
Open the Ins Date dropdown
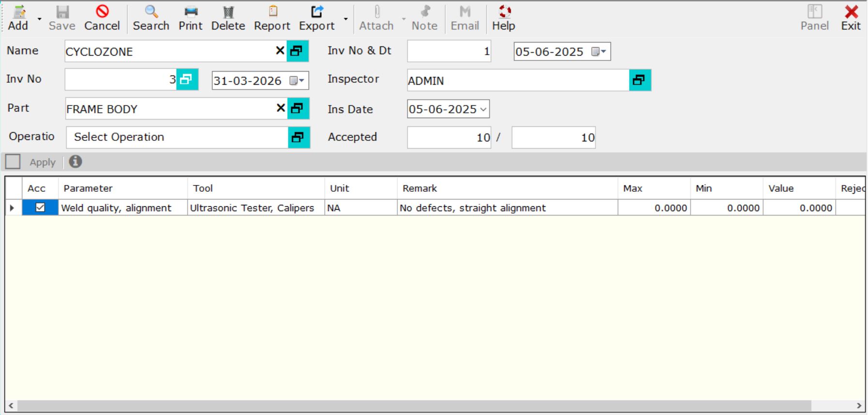click(x=483, y=109)
